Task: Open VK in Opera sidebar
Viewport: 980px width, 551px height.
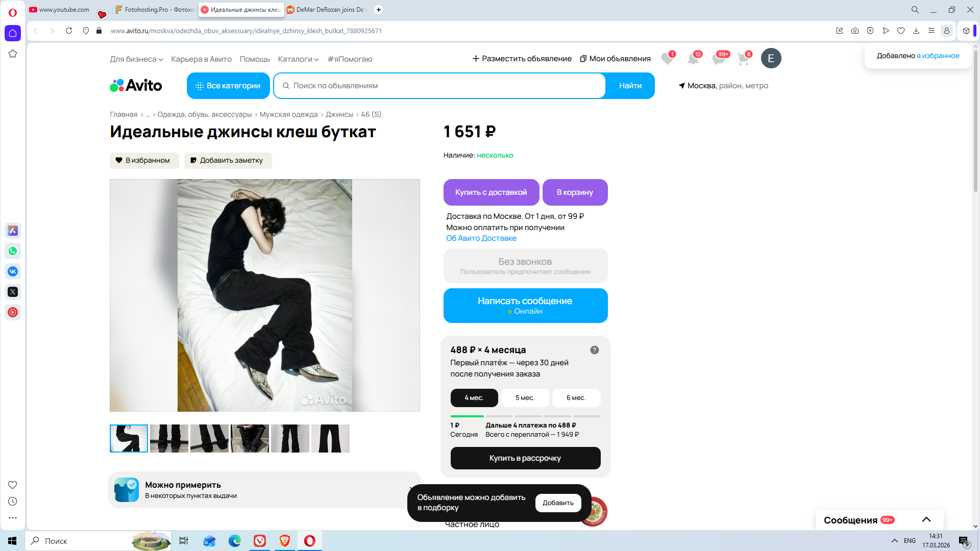Action: [13, 271]
